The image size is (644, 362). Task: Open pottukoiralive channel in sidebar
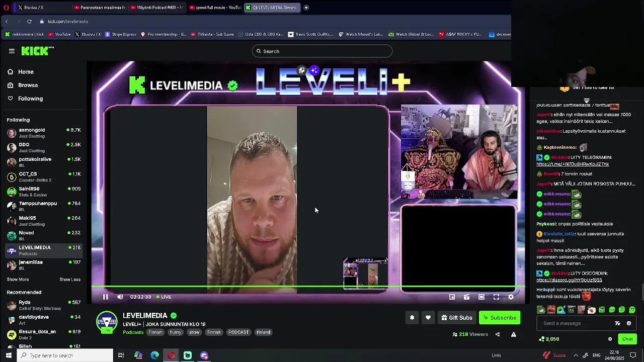tap(44, 162)
